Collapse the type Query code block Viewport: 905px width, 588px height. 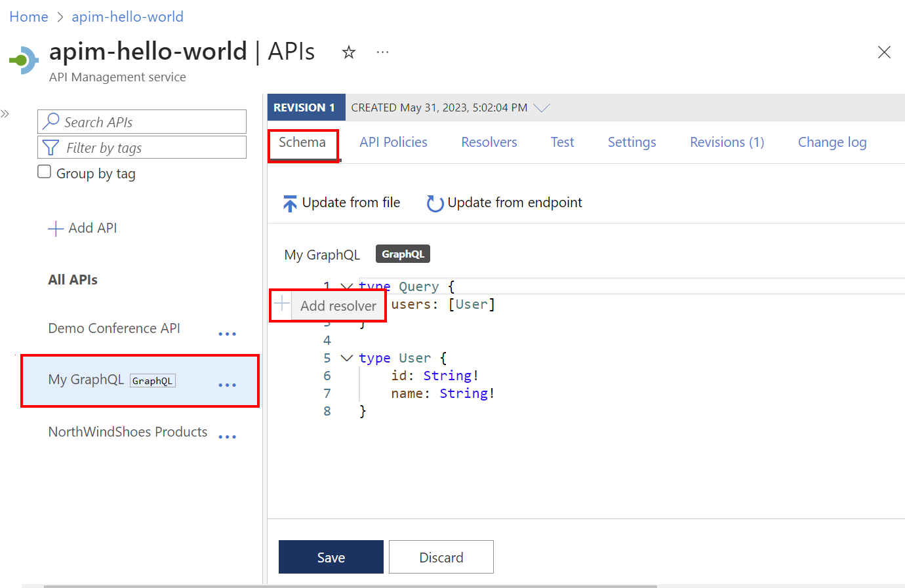click(346, 286)
